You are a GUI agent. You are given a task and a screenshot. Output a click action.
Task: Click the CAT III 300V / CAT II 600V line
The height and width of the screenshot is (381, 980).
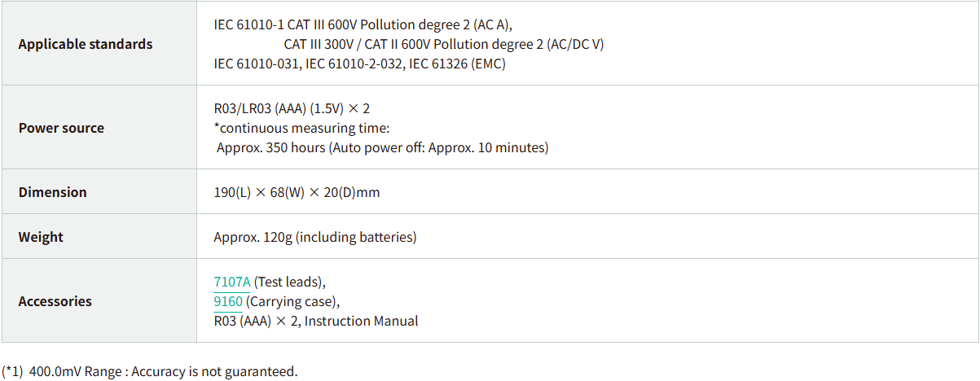pyautogui.click(x=444, y=44)
